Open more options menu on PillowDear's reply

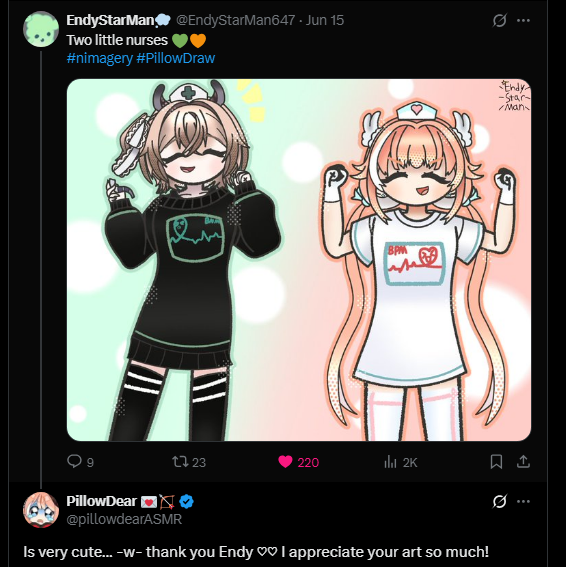point(523,501)
